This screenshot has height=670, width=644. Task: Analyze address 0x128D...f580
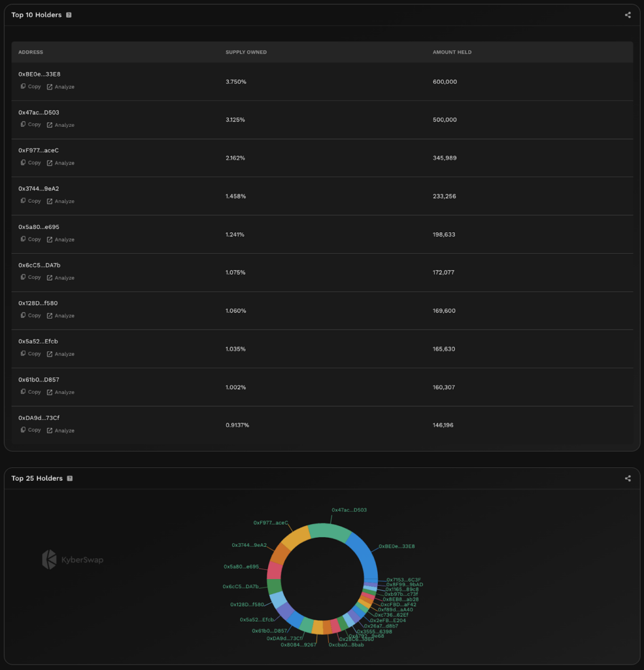click(x=60, y=316)
